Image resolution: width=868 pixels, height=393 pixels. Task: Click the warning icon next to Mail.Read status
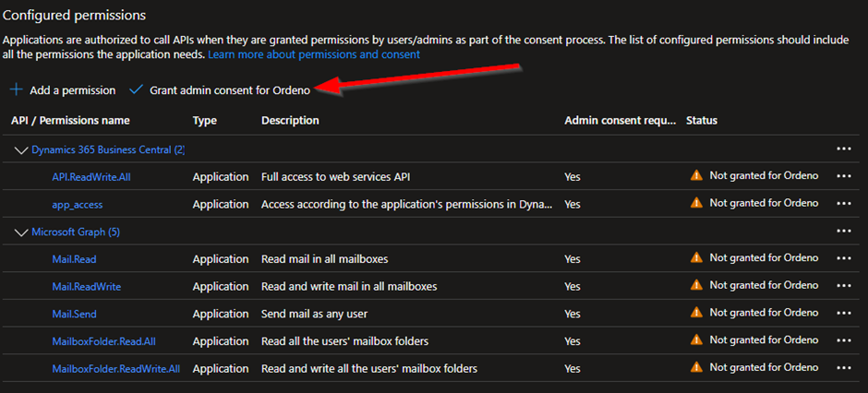pyautogui.click(x=696, y=257)
